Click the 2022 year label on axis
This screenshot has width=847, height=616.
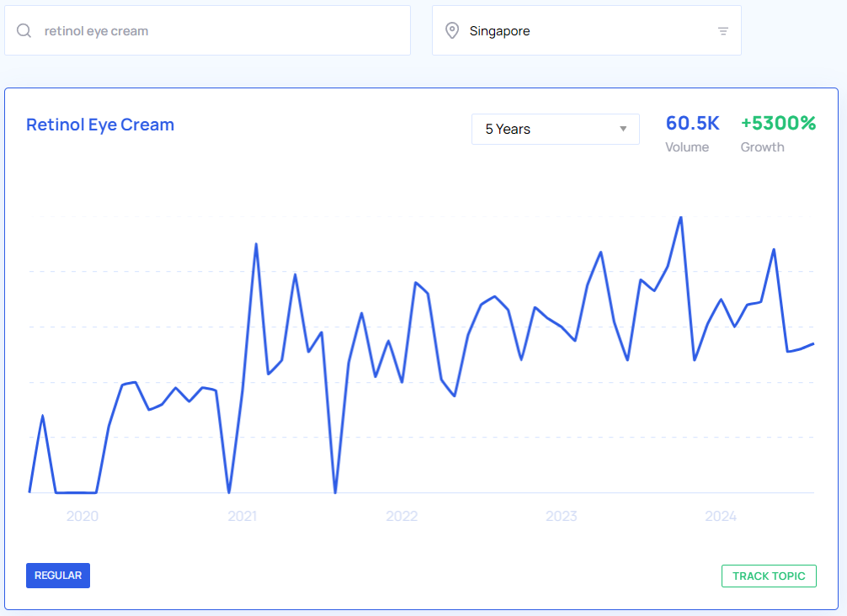402,516
